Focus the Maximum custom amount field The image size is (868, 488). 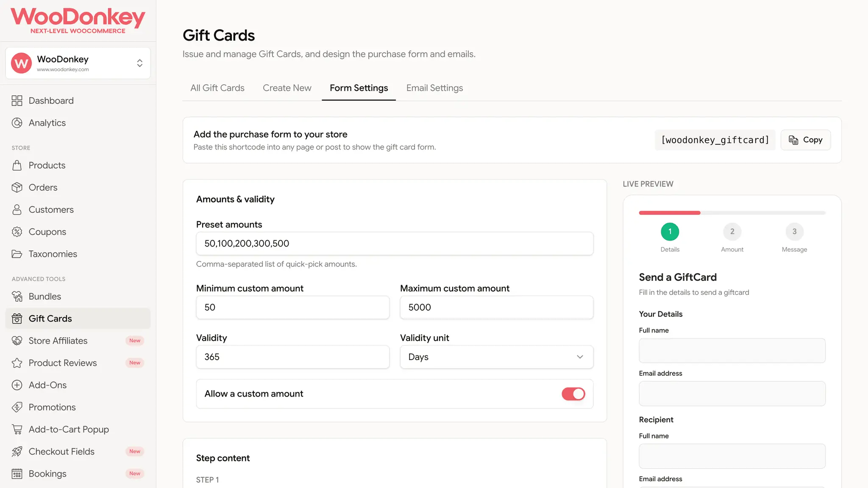tap(497, 308)
